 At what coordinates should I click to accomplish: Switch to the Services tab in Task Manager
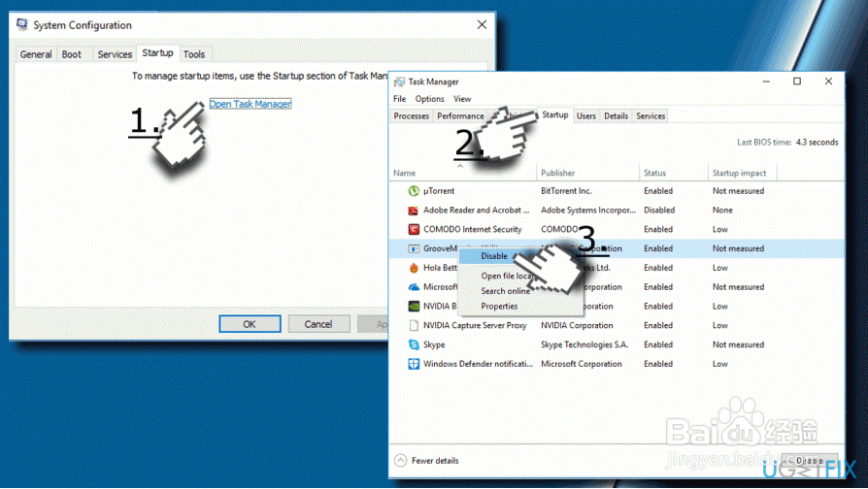(651, 116)
